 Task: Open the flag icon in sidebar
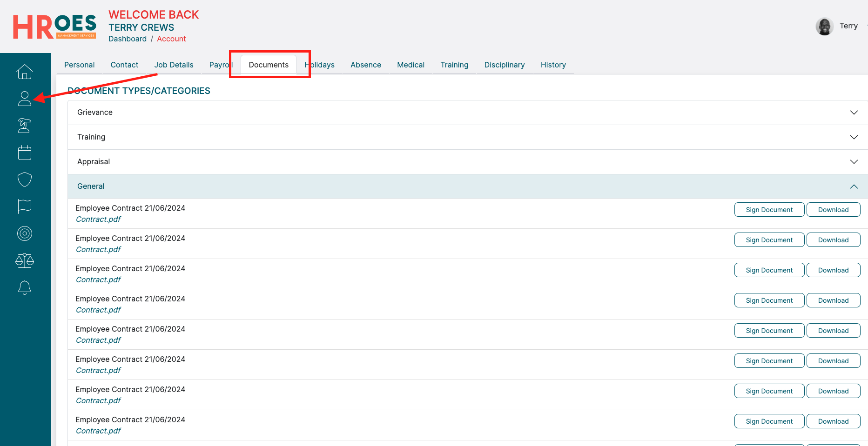pyautogui.click(x=25, y=206)
